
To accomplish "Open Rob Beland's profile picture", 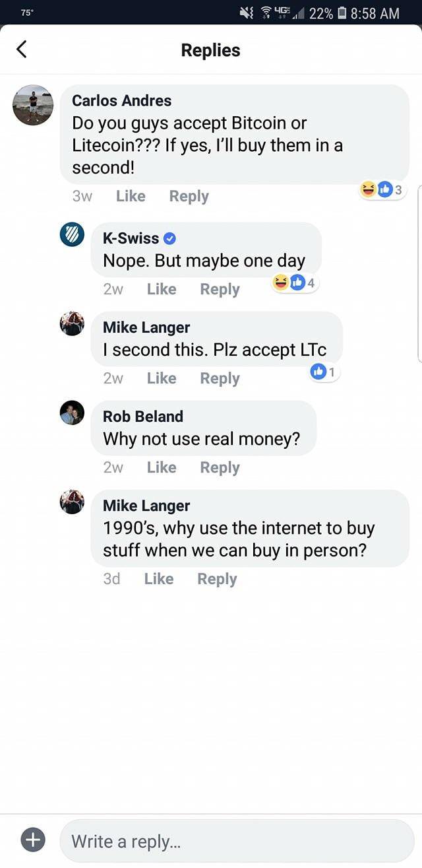I will click(72, 413).
